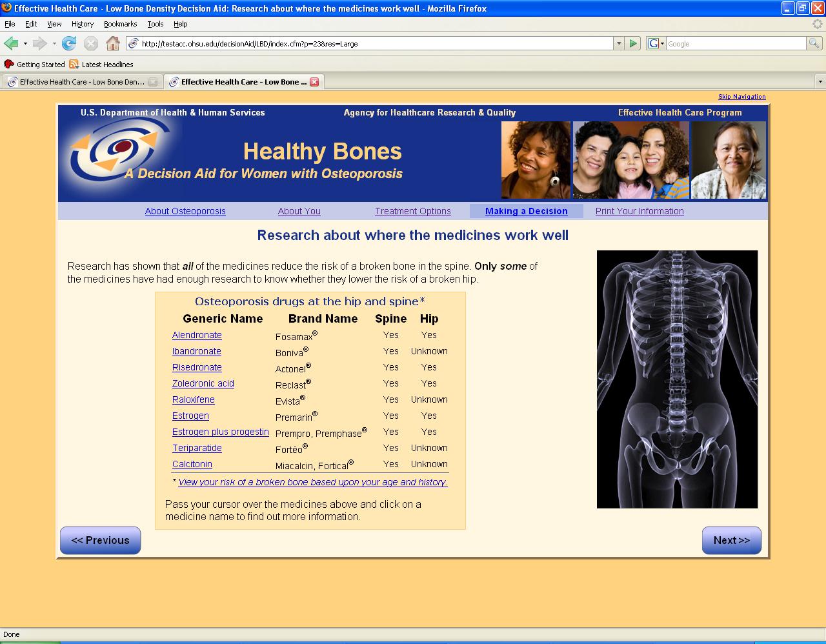Click the Generic Name column header
The height and width of the screenshot is (644, 826).
point(223,319)
